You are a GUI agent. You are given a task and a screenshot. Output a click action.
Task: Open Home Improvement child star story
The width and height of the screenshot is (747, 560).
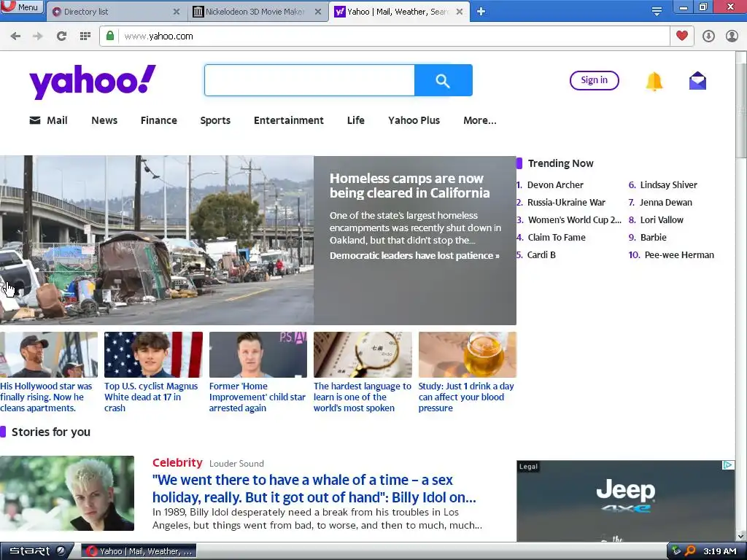258,397
